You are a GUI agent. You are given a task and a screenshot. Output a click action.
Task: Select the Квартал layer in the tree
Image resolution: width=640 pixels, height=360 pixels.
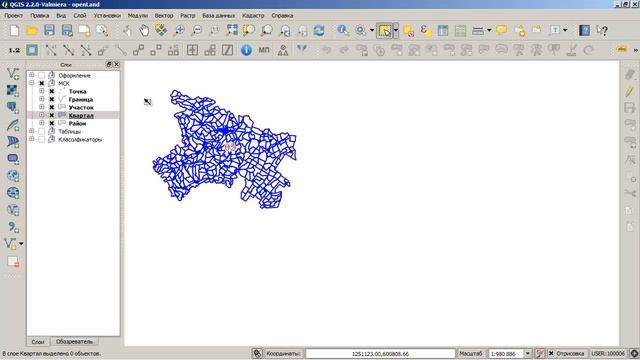pos(81,116)
